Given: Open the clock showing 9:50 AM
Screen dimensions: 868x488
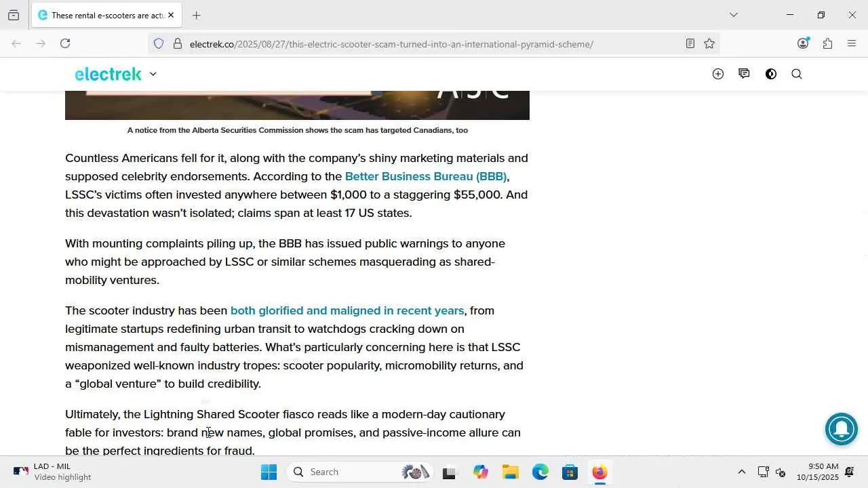Looking at the screenshot, I should point(817,472).
